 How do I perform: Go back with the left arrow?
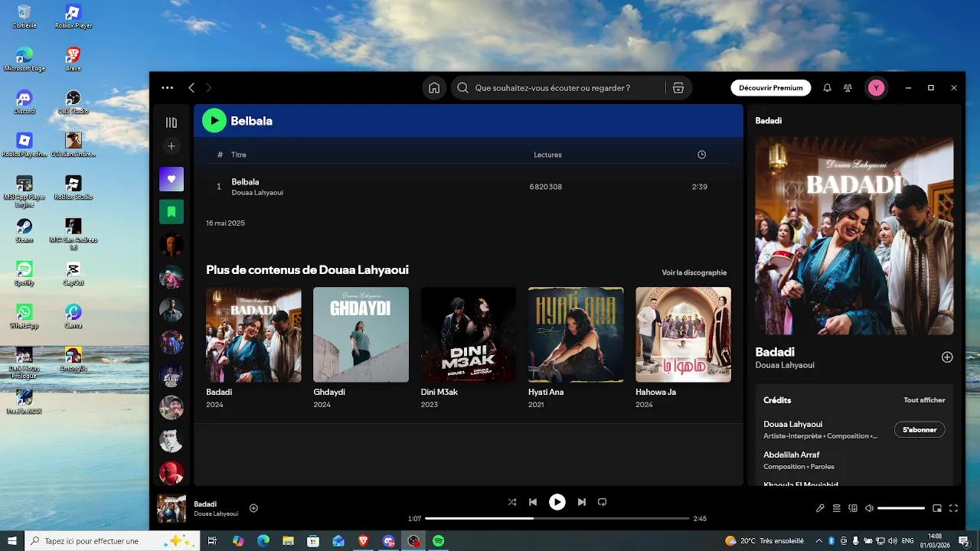click(191, 88)
